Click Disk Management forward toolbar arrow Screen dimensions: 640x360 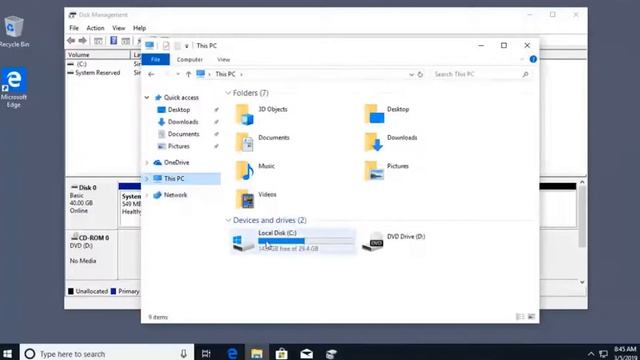click(x=82, y=40)
